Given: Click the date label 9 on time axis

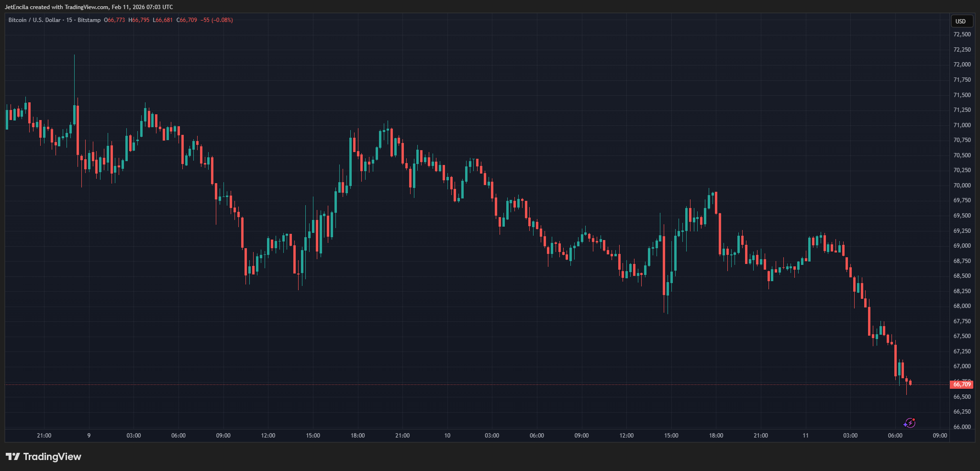Looking at the screenshot, I should [89, 436].
